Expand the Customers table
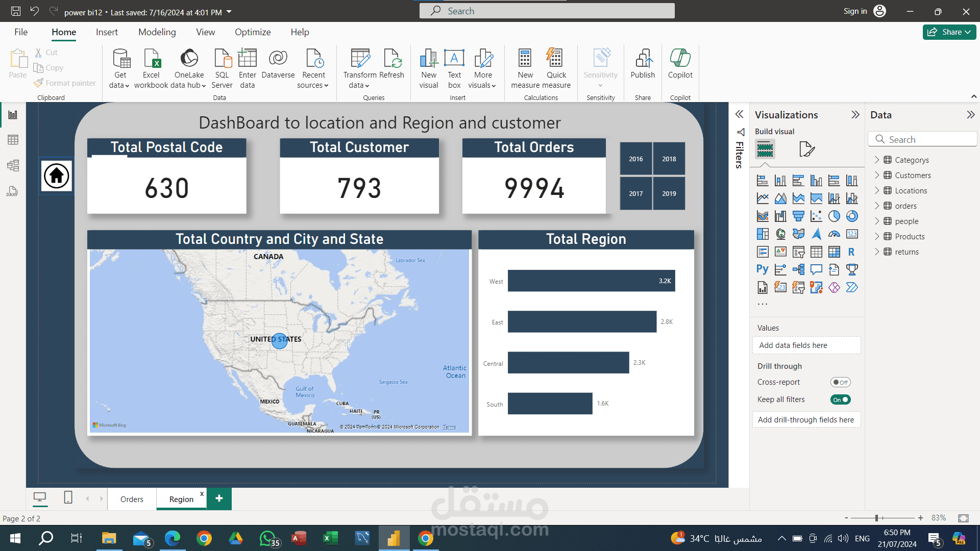Image resolution: width=980 pixels, height=551 pixels. tap(878, 175)
